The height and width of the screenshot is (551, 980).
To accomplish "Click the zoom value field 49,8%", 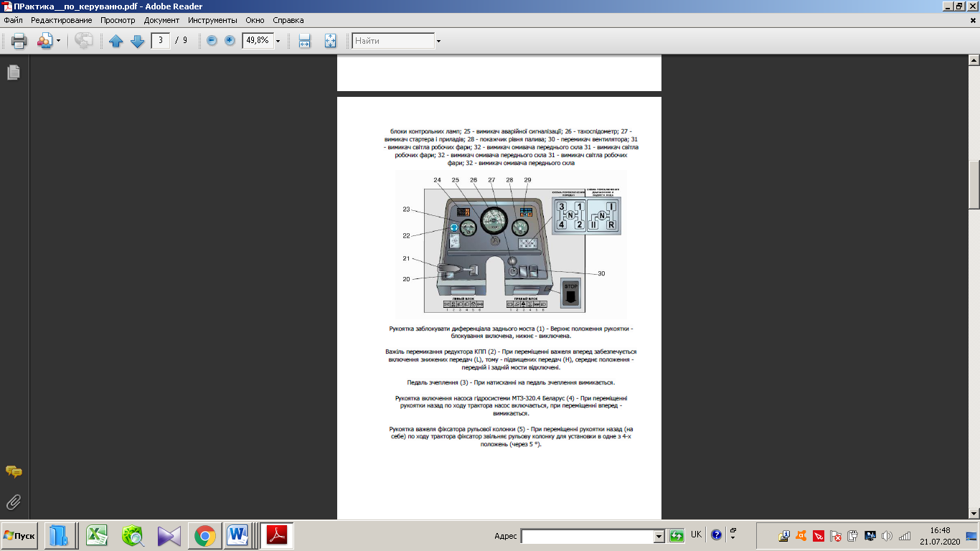I will 258,40.
